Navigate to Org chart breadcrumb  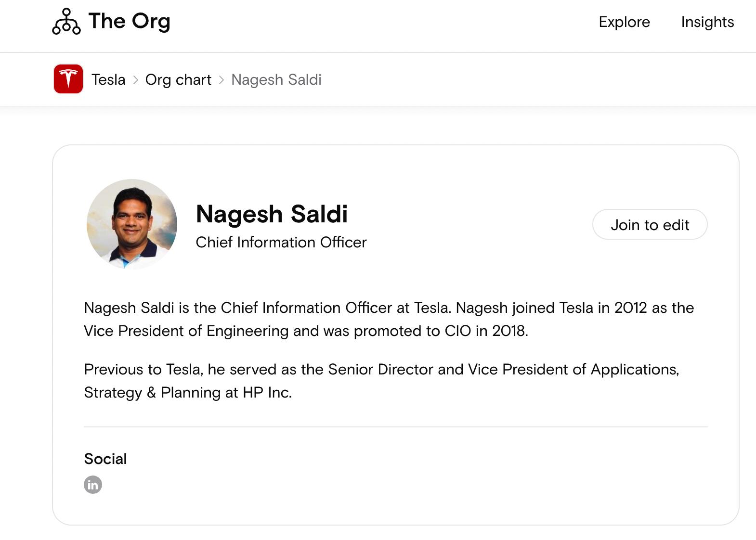(x=178, y=80)
